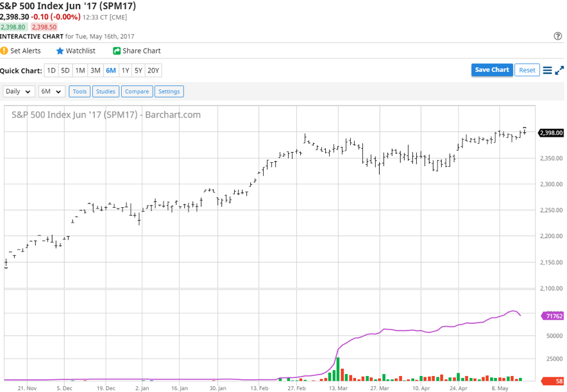The width and height of the screenshot is (567, 392).
Task: Click the Watchlist star icon
Action: pyautogui.click(x=60, y=51)
